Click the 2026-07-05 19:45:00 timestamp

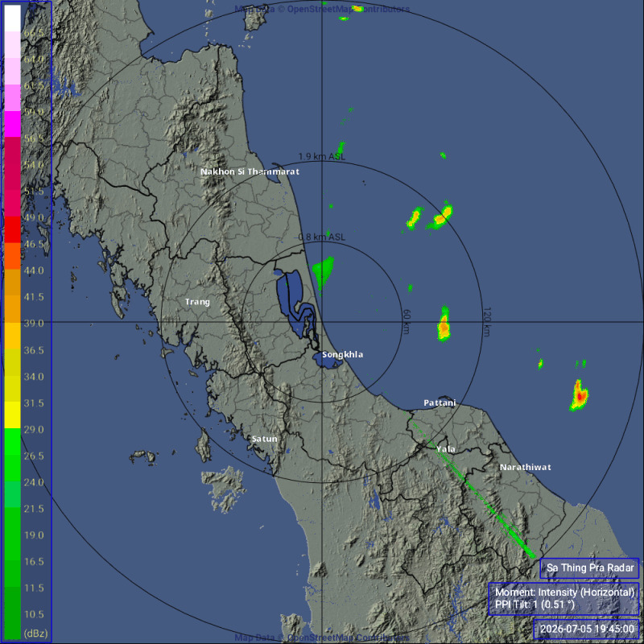[x=587, y=629]
